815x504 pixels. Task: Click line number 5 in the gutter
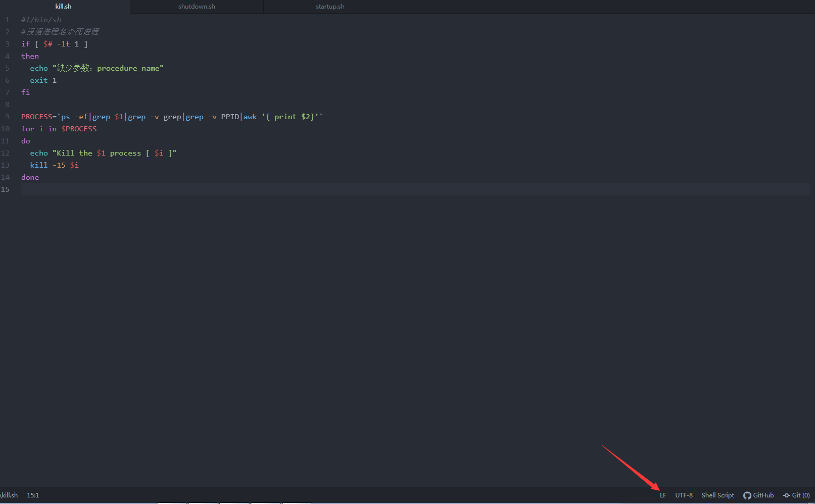pos(7,68)
